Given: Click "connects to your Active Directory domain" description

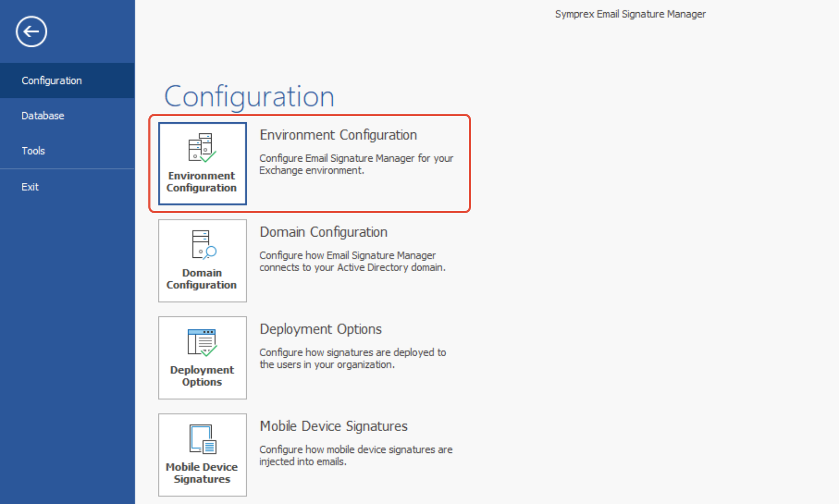Looking at the screenshot, I should 353,267.
